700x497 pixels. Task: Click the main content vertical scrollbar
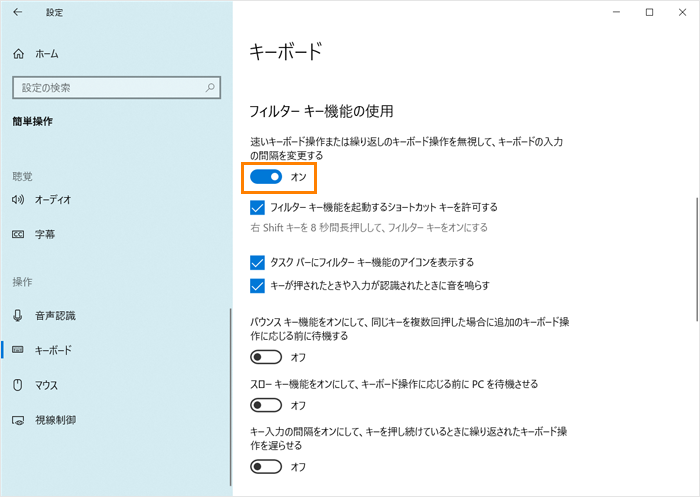pos(697,259)
